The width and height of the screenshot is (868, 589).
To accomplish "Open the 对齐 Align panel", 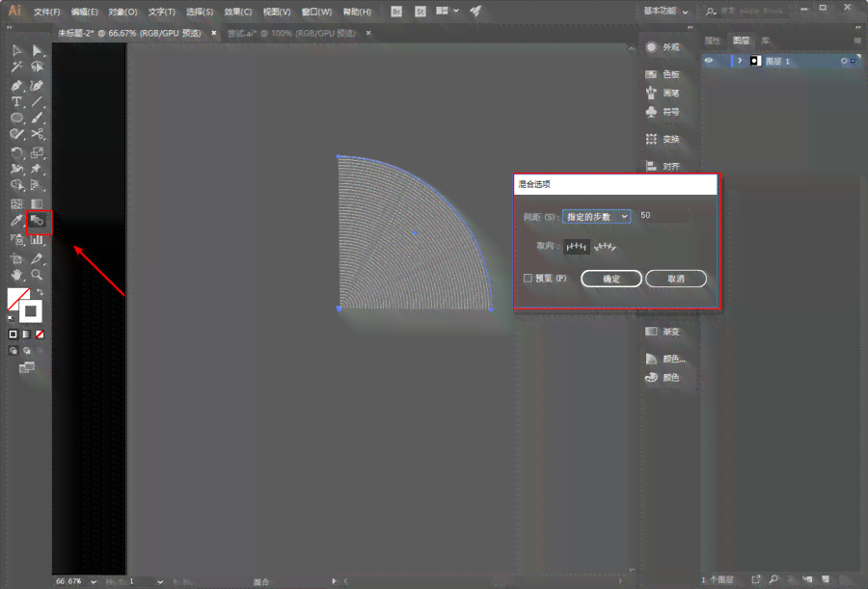I will tap(664, 166).
